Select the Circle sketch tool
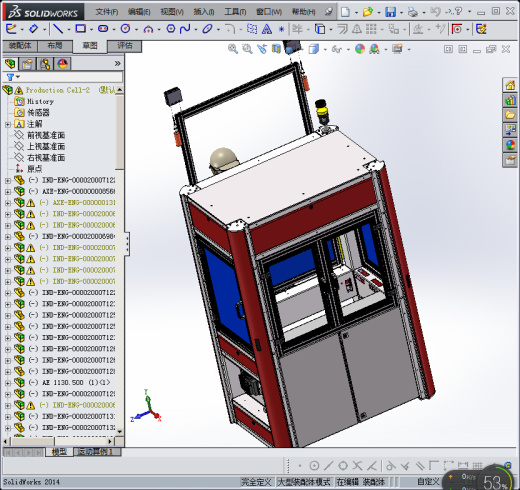The width and height of the screenshot is (520, 490). pos(125,29)
